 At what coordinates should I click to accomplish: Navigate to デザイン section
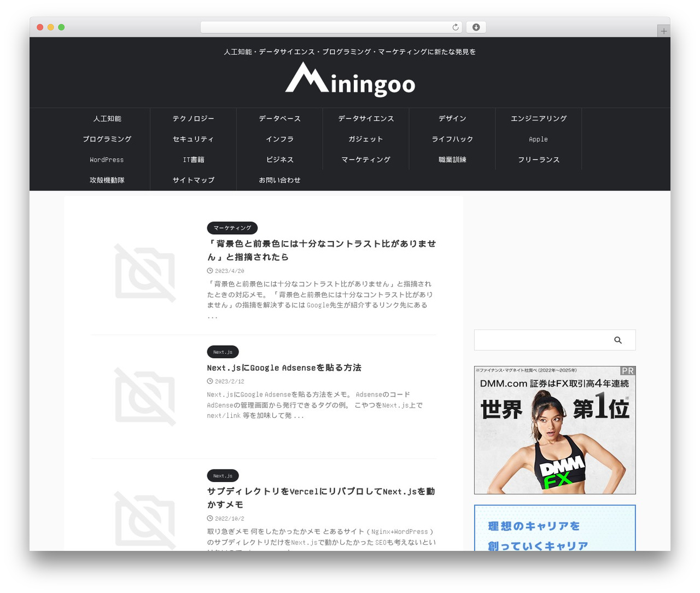point(452,119)
